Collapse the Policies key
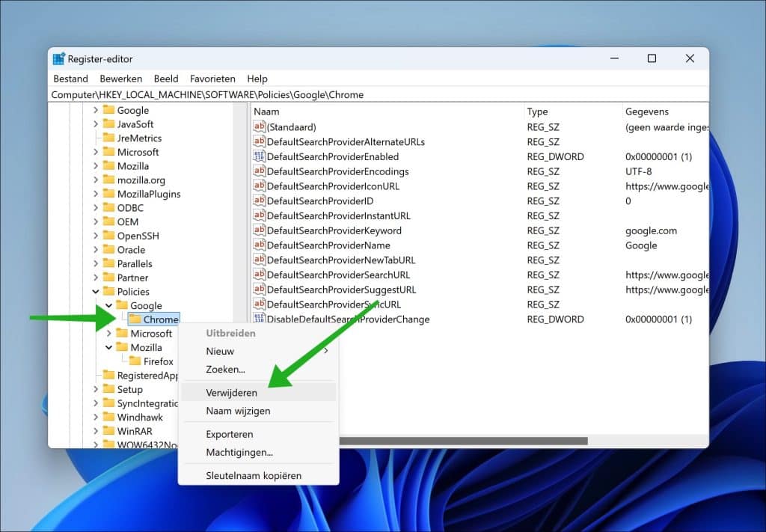 click(x=96, y=291)
